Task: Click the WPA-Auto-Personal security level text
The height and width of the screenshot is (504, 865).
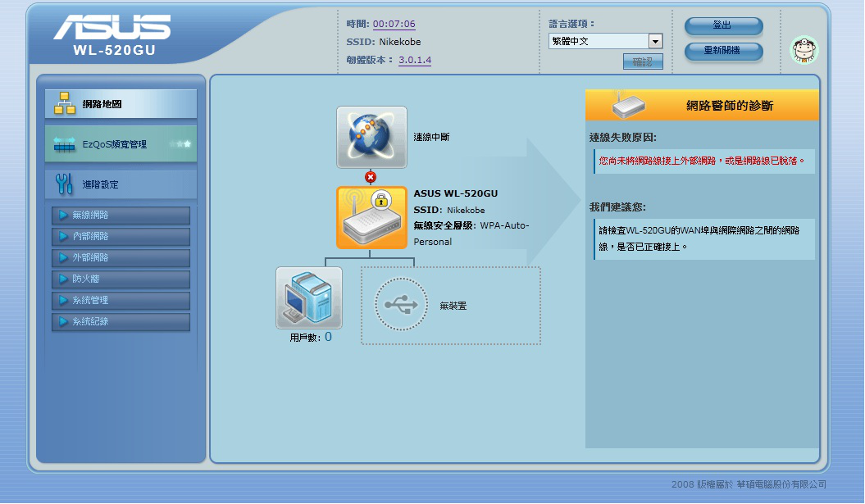Action: point(471,234)
